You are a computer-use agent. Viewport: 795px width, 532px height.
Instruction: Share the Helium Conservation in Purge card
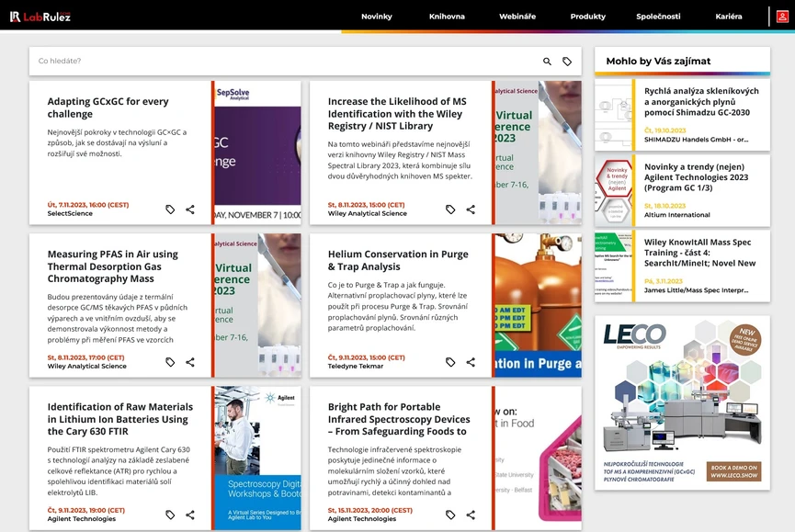(471, 362)
